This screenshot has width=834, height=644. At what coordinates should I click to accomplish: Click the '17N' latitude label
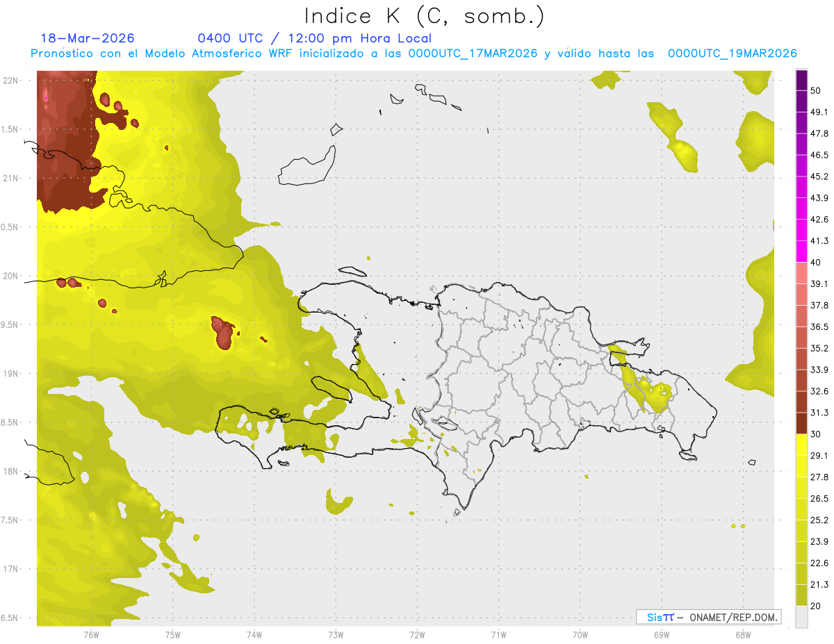coord(10,569)
